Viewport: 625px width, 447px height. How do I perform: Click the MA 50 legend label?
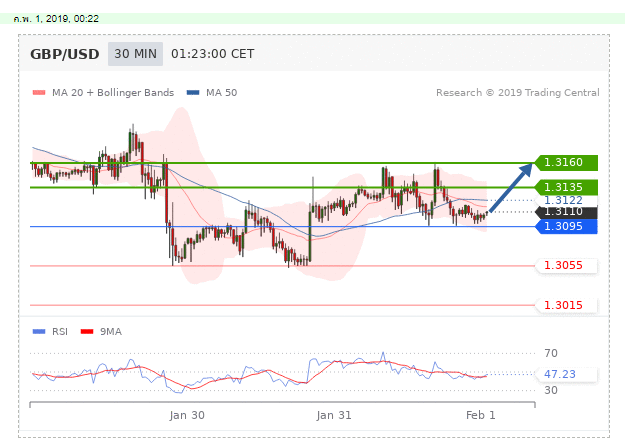221,93
